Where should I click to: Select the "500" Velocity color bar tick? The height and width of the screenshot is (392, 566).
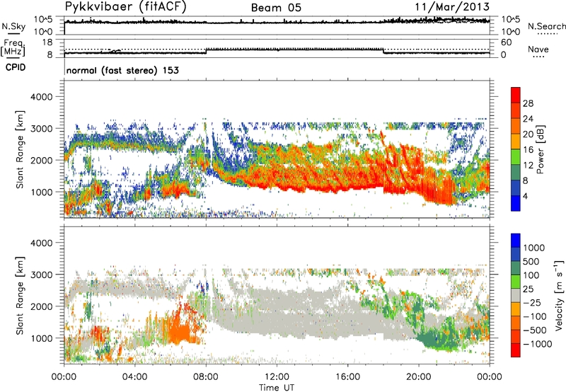pos(531,261)
